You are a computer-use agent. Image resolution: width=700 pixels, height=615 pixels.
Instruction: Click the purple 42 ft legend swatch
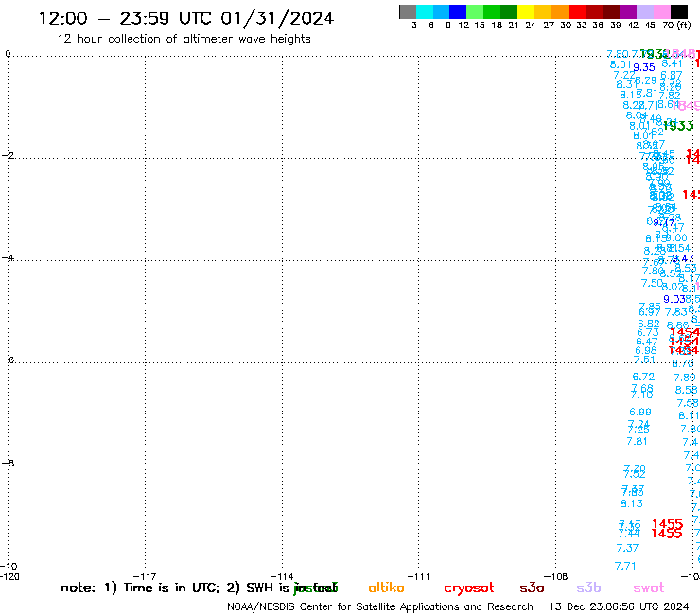pyautogui.click(x=628, y=11)
